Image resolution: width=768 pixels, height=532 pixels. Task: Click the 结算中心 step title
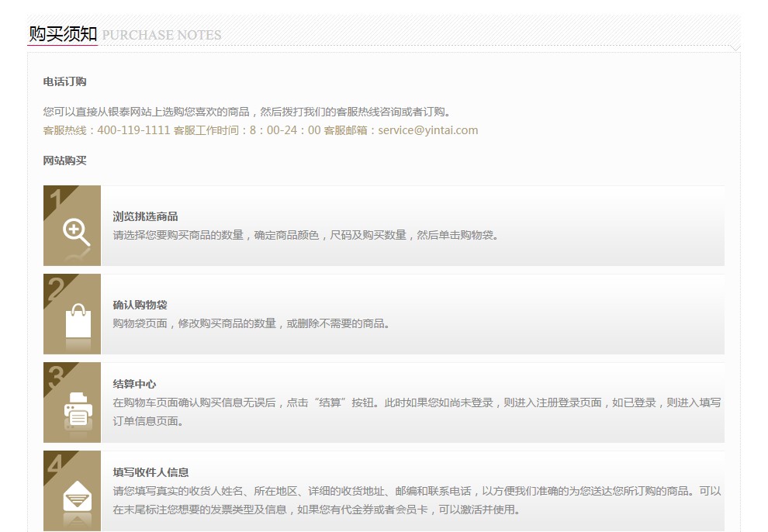135,384
